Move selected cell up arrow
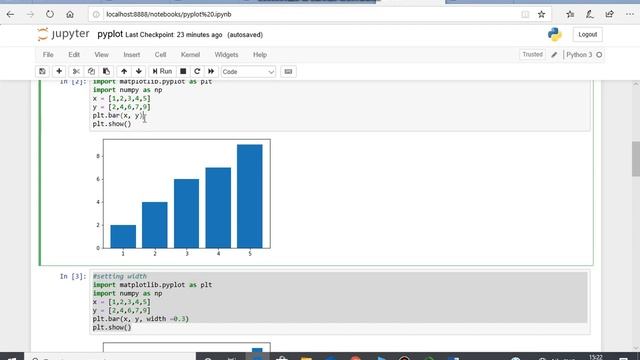Viewport: 640px width, 360px height. pyautogui.click(x=124, y=71)
